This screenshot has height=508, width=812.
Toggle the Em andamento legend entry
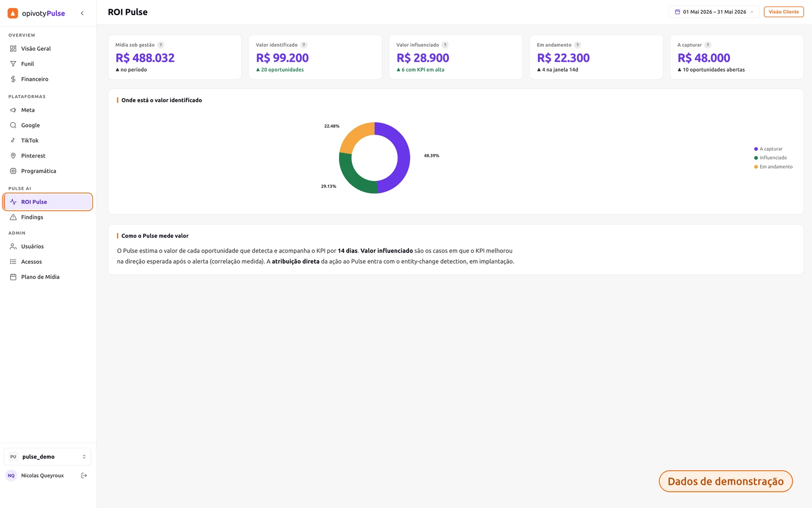coord(773,167)
